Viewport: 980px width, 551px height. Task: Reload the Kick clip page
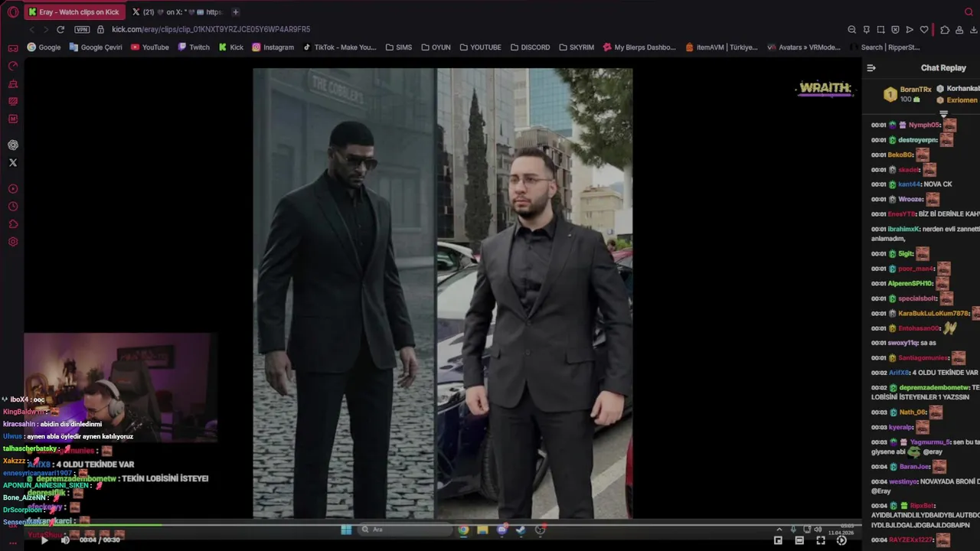[60, 29]
